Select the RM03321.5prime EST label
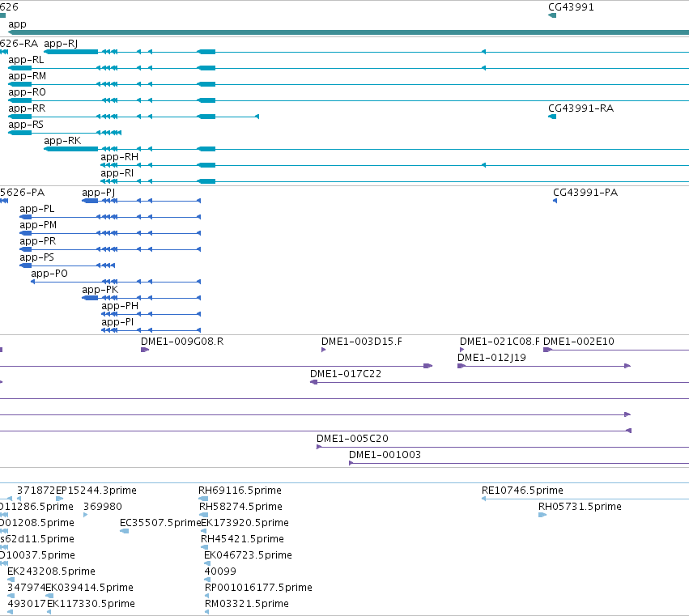 click(x=246, y=604)
